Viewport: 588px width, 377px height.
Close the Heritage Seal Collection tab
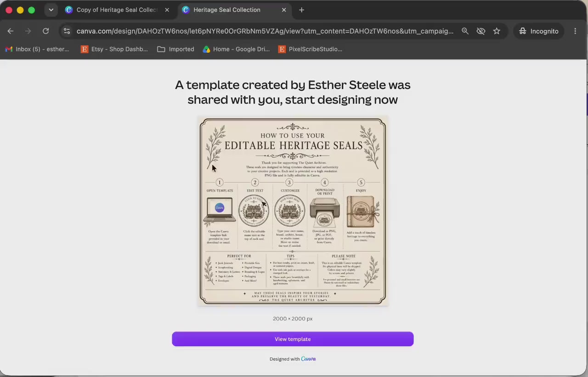tap(284, 10)
